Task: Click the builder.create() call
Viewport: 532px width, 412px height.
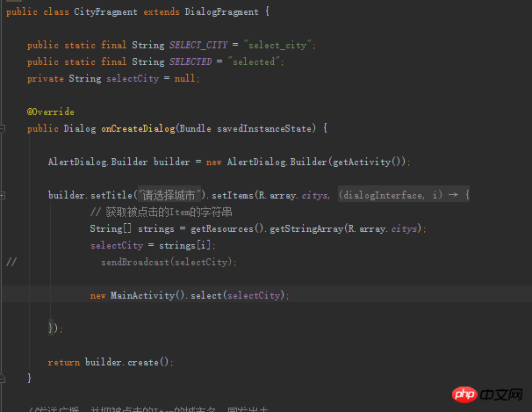Action: [x=126, y=362]
